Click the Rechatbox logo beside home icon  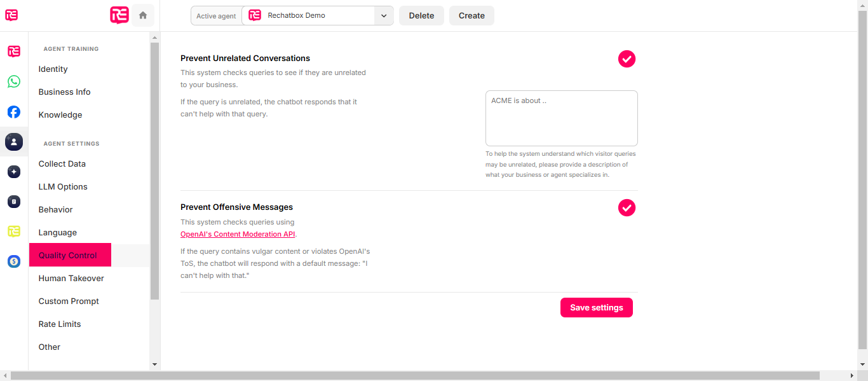pos(119,15)
